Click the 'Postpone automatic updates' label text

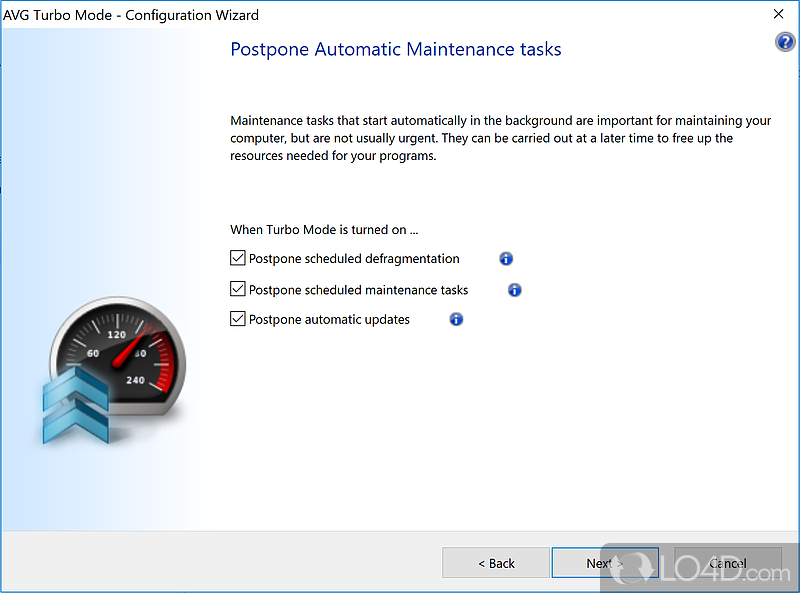[x=329, y=320]
